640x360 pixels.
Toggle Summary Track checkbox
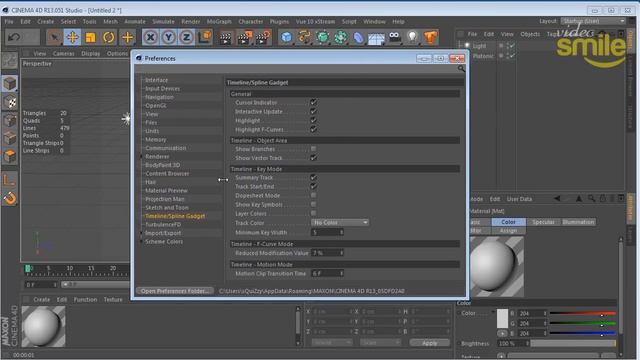[313, 178]
